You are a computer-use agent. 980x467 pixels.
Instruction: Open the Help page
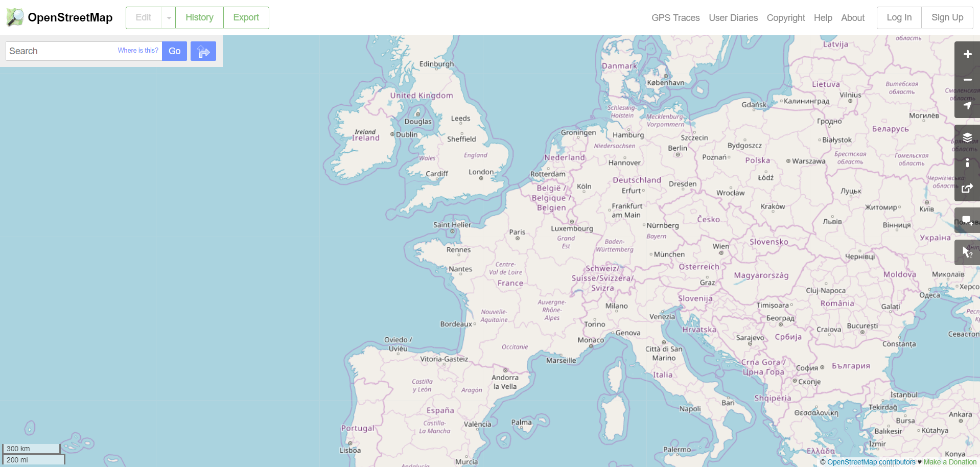(x=823, y=18)
